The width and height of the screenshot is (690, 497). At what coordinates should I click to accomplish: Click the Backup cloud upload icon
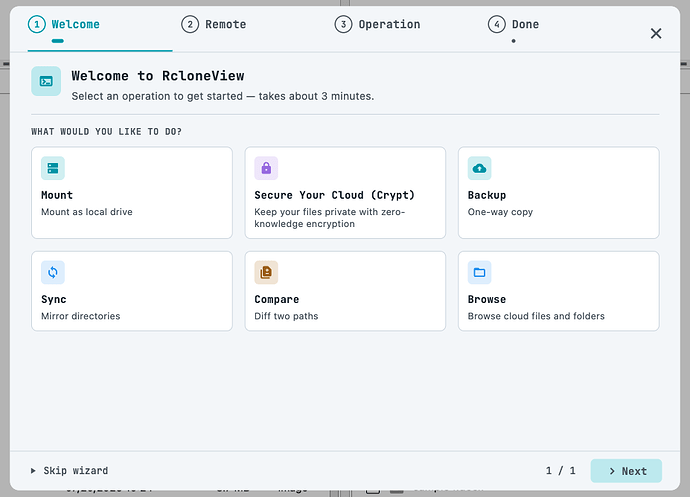(479, 168)
